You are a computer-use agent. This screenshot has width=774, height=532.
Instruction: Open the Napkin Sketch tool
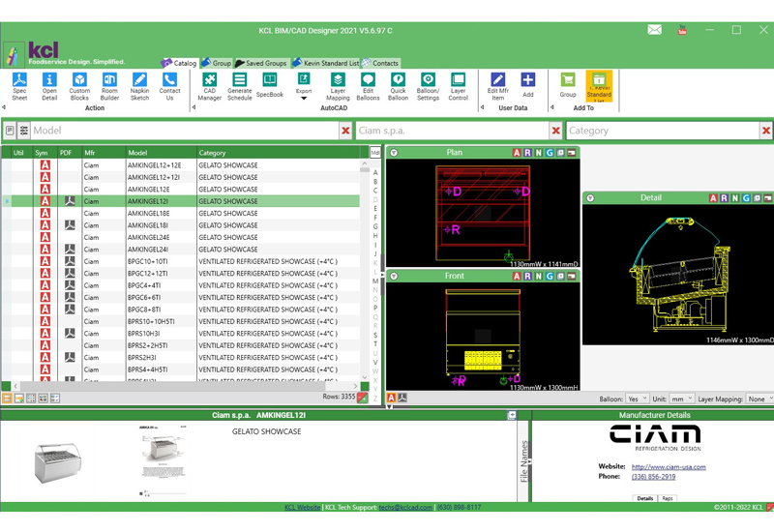tap(139, 85)
